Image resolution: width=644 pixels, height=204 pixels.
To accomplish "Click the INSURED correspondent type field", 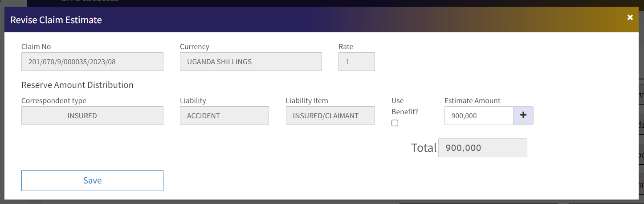I will [x=92, y=116].
